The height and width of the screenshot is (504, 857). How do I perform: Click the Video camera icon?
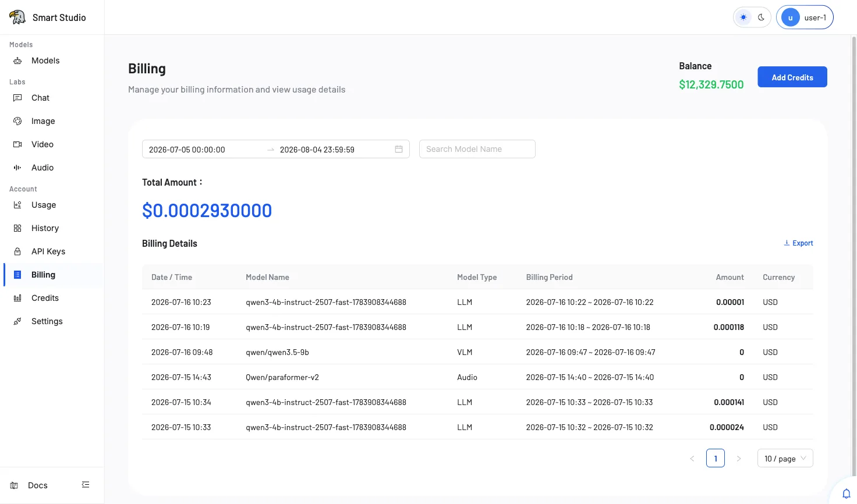tap(17, 144)
